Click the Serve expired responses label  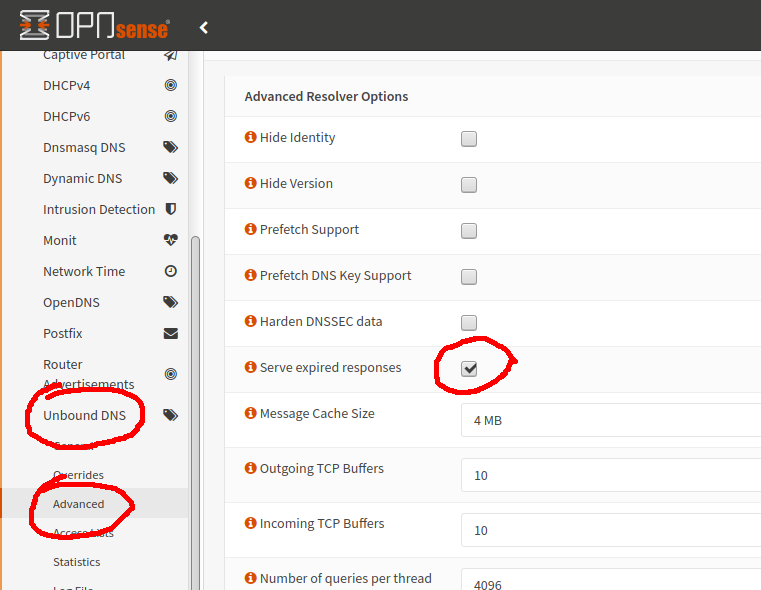[331, 367]
